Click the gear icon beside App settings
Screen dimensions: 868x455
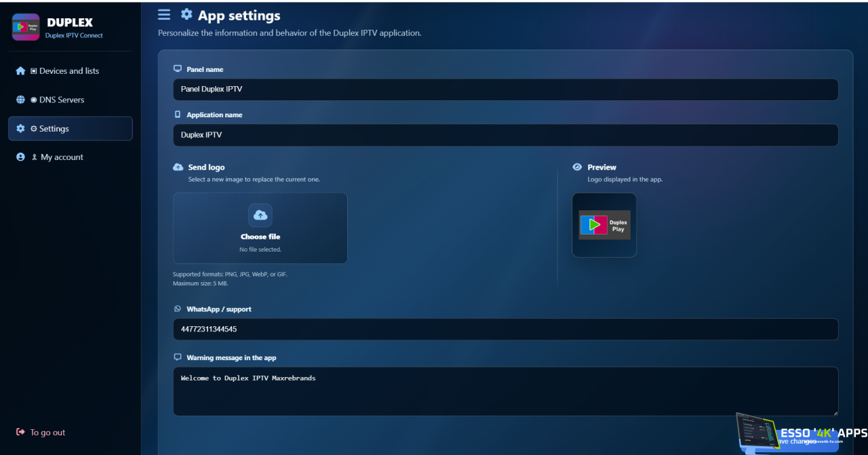click(x=186, y=14)
